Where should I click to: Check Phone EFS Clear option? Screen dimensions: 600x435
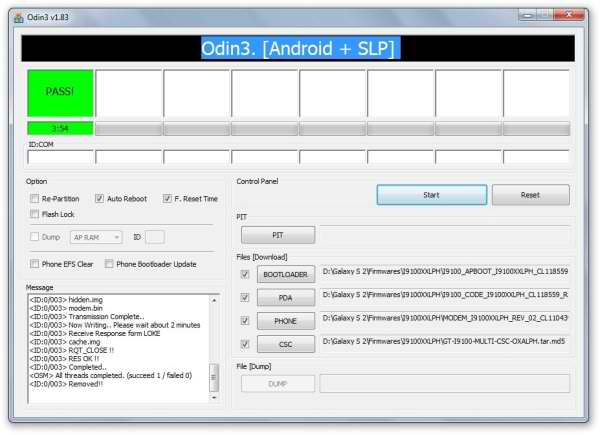pyautogui.click(x=34, y=264)
